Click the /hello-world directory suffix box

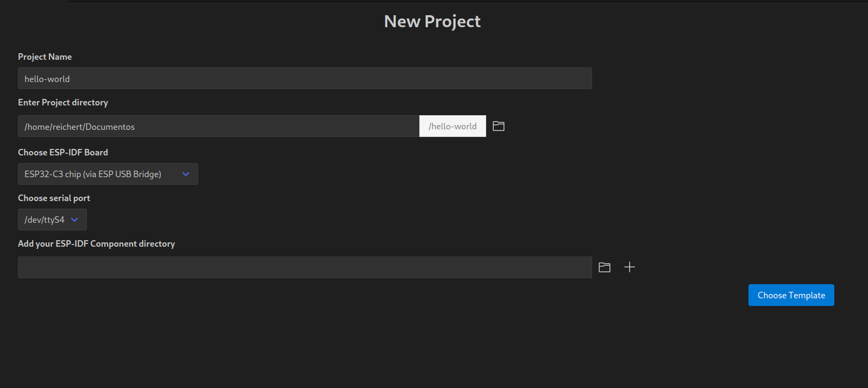[x=452, y=126]
